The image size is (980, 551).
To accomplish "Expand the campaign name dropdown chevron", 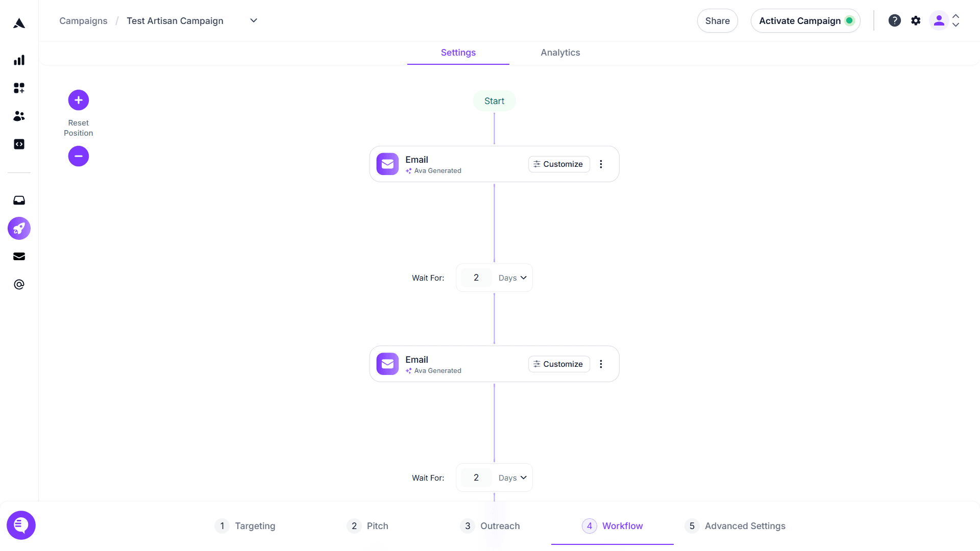I will [x=254, y=21].
